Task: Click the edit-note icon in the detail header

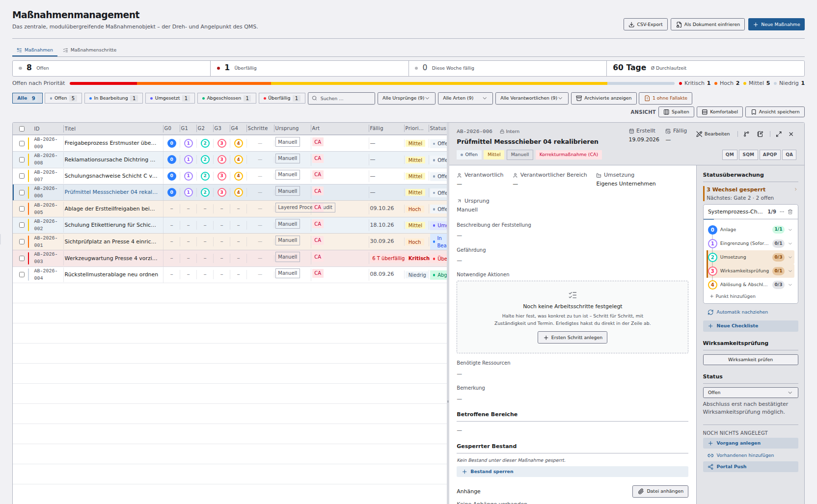Action: point(760,134)
